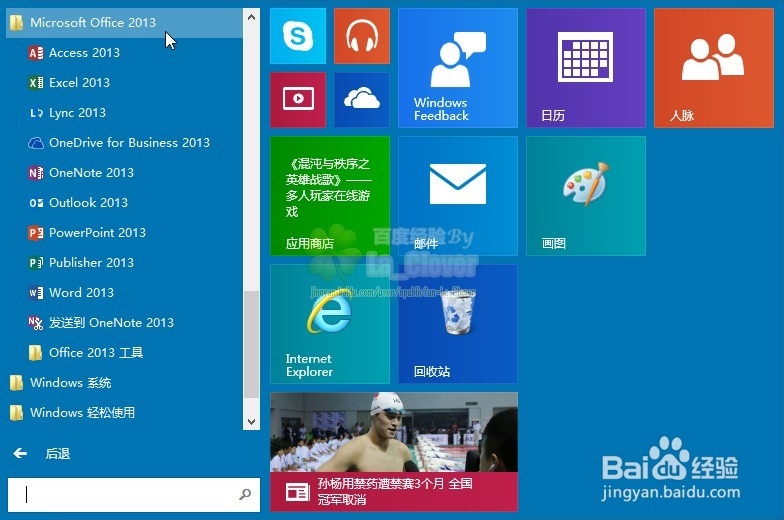Click the OneDrive for Business 2013 icon
This screenshot has width=784, height=520.
(x=36, y=143)
